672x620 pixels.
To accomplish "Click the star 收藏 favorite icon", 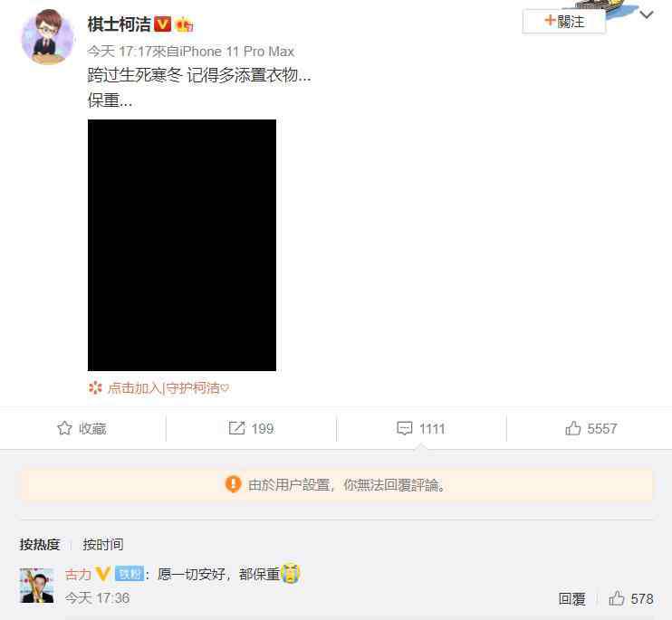I will point(64,428).
